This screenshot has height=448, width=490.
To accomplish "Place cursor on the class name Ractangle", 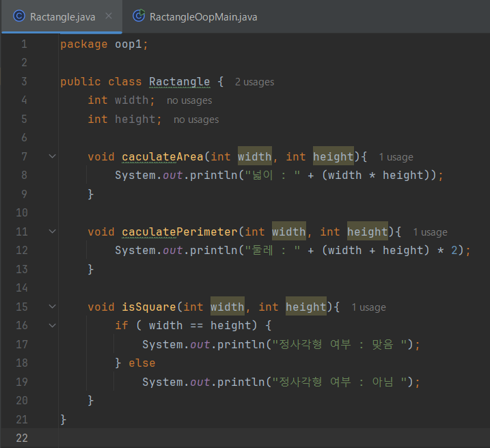I will pyautogui.click(x=179, y=82).
